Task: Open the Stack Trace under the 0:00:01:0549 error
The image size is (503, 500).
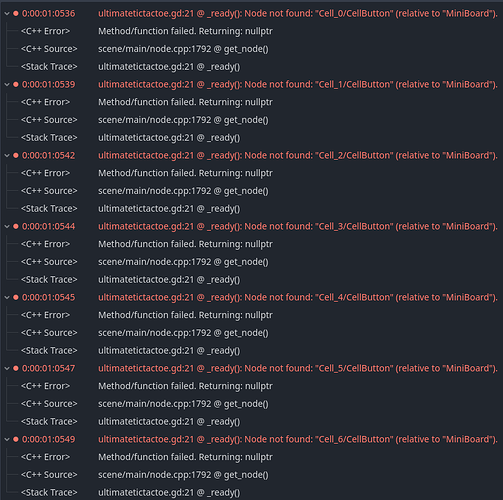Action: coord(49,493)
